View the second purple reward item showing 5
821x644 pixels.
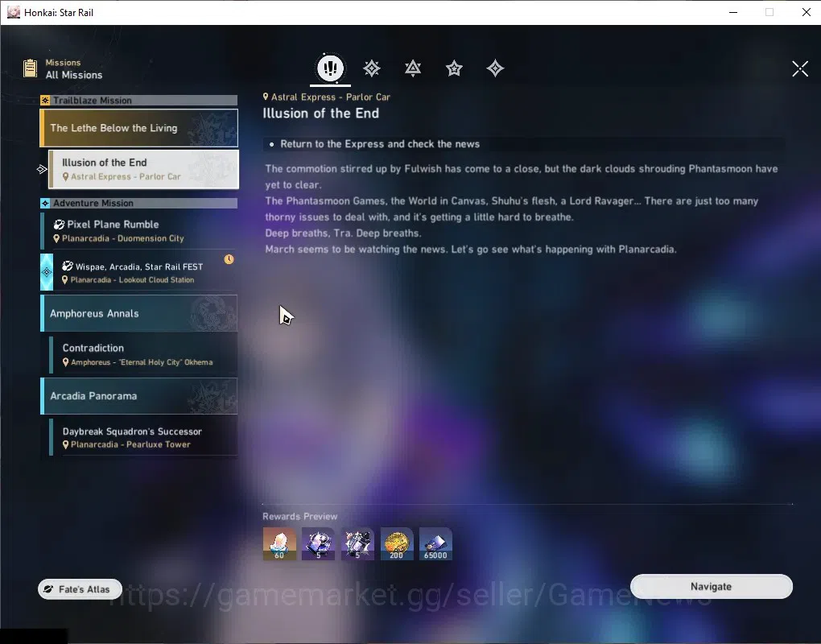357,543
